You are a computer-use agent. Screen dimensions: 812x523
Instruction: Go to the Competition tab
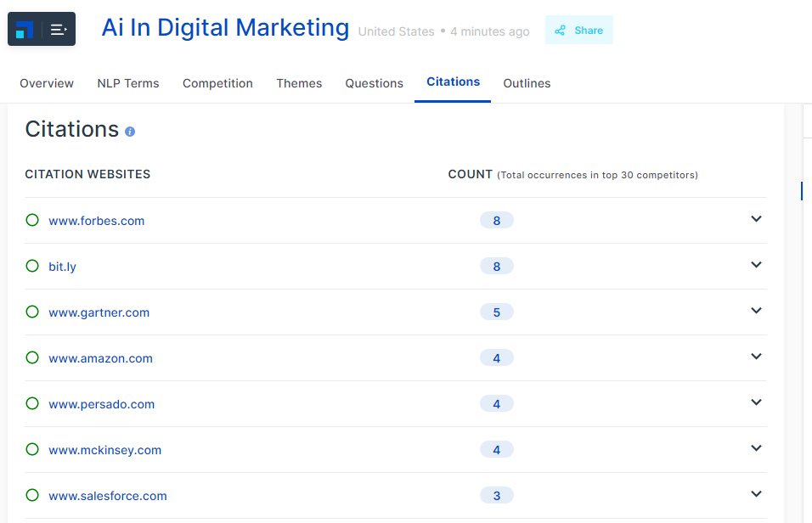pos(217,83)
